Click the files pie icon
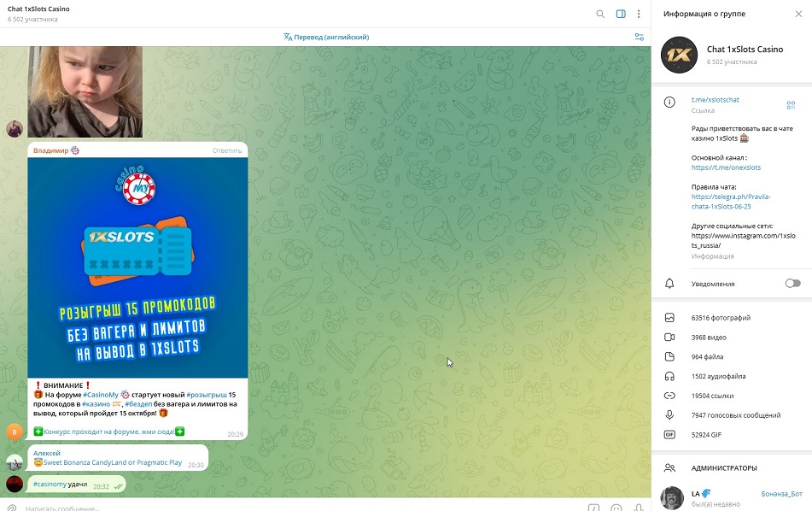The width and height of the screenshot is (812, 511). [669, 356]
